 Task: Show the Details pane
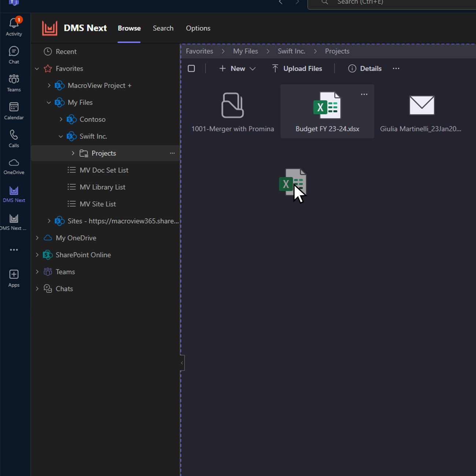(x=365, y=68)
